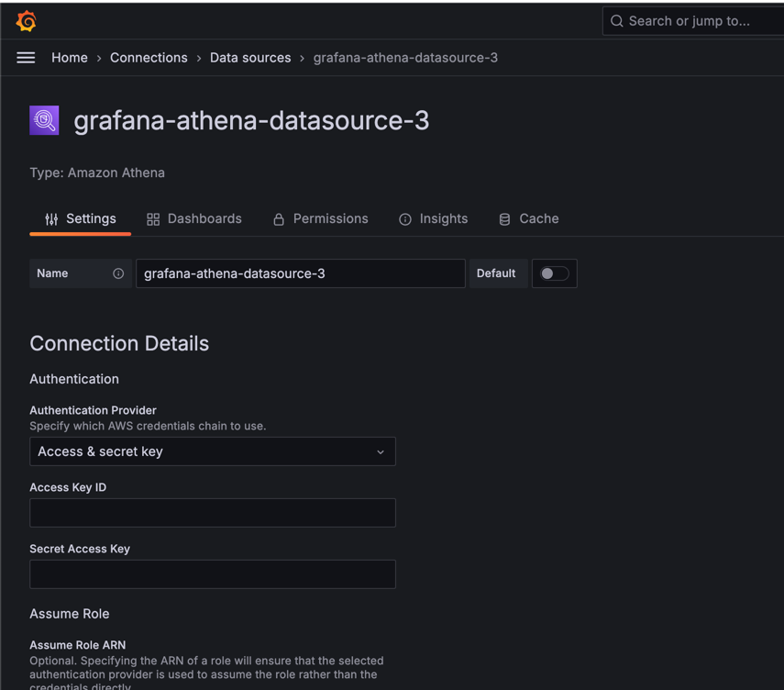
Task: Click the Cache database icon
Action: (x=504, y=219)
